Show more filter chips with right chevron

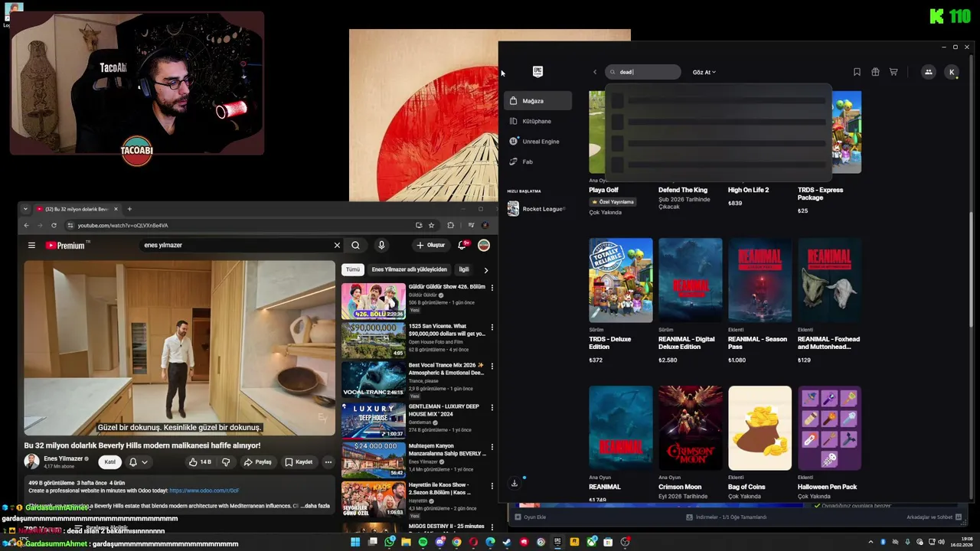(485, 270)
